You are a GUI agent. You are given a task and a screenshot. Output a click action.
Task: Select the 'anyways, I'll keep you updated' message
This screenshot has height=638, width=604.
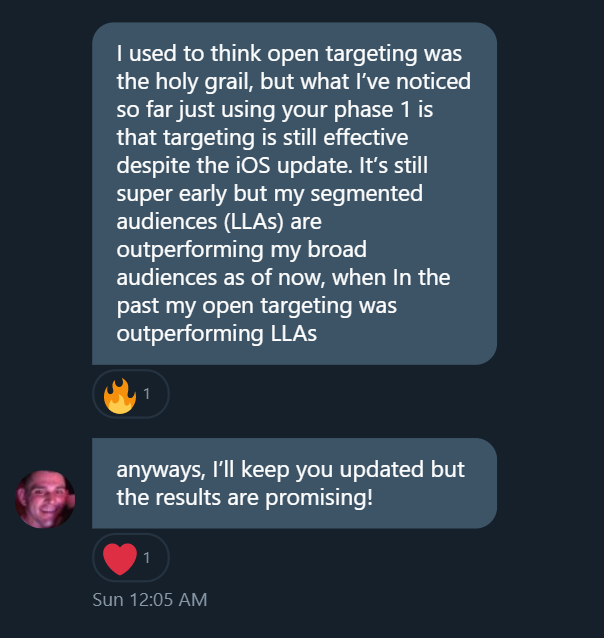tap(294, 483)
